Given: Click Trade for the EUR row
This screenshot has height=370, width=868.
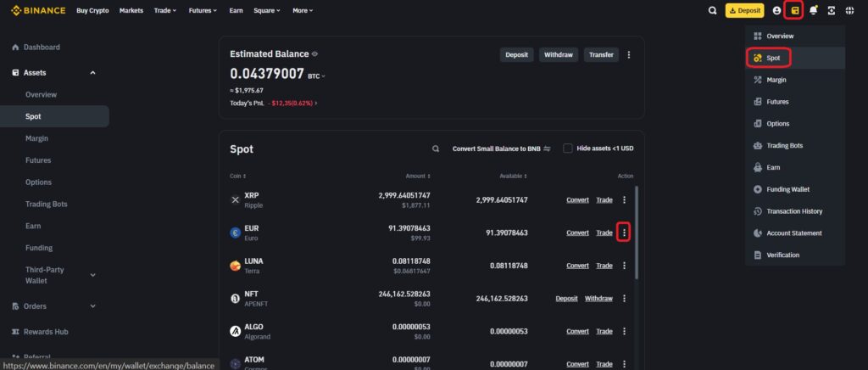Looking at the screenshot, I should click(604, 233).
